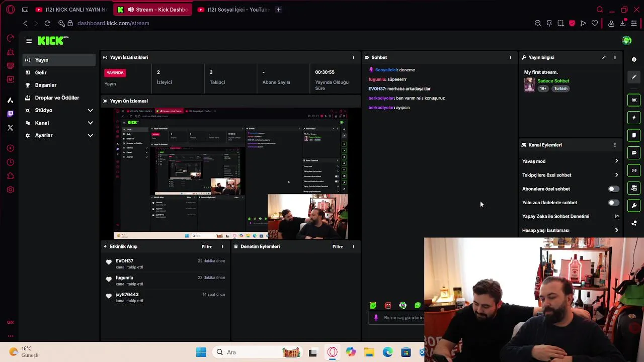Toggle lightning activity widget in right rail
Screen dimensions: 644x362
(x=634, y=118)
